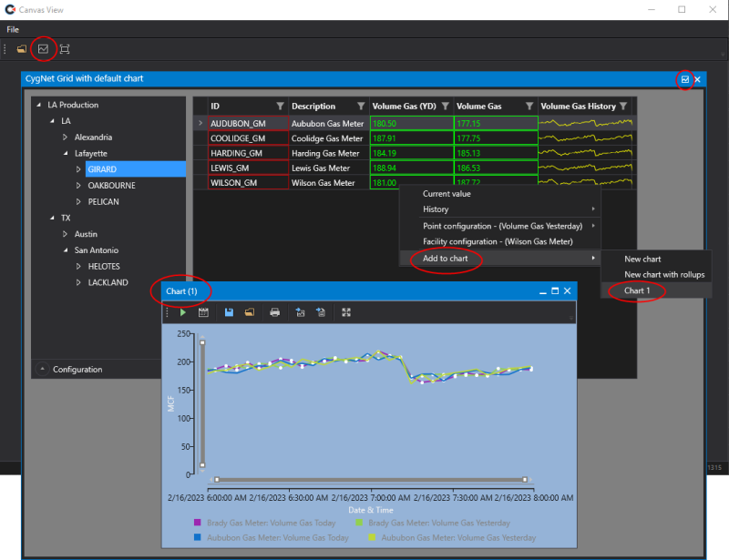Select the OAKBOURNE tree item
The height and width of the screenshot is (560, 729).
111,186
